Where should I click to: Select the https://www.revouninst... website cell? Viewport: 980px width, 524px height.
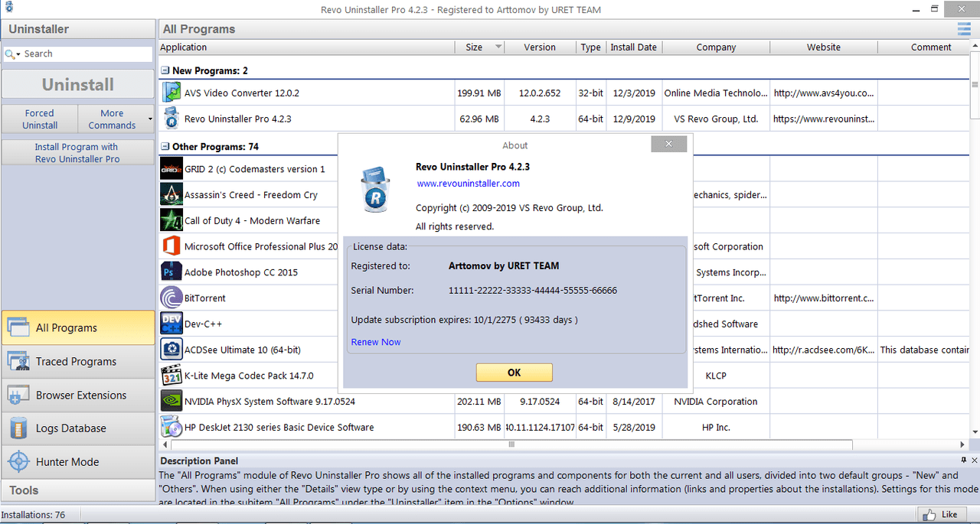click(x=824, y=119)
